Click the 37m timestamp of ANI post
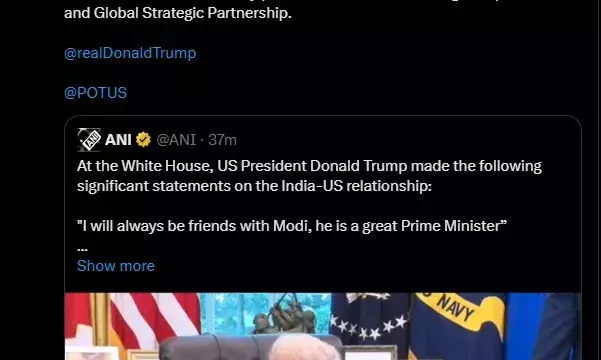Screen dimensions: 601x360 [x=222, y=140]
